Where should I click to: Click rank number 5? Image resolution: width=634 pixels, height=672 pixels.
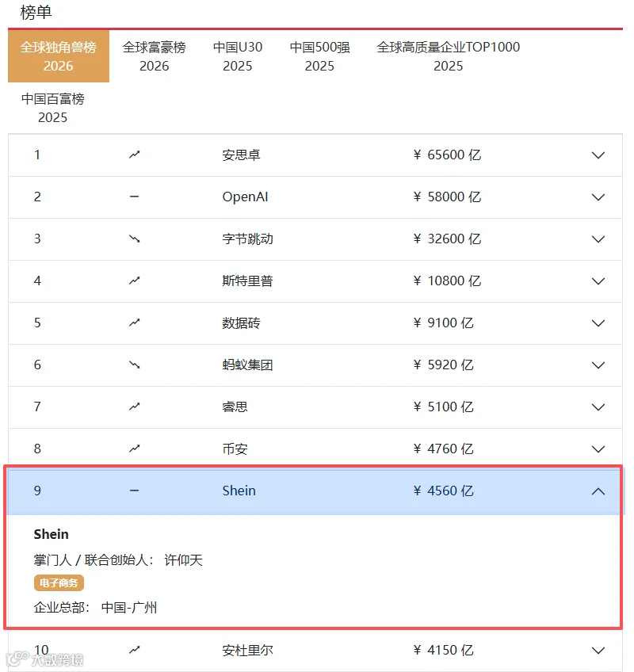pos(37,323)
